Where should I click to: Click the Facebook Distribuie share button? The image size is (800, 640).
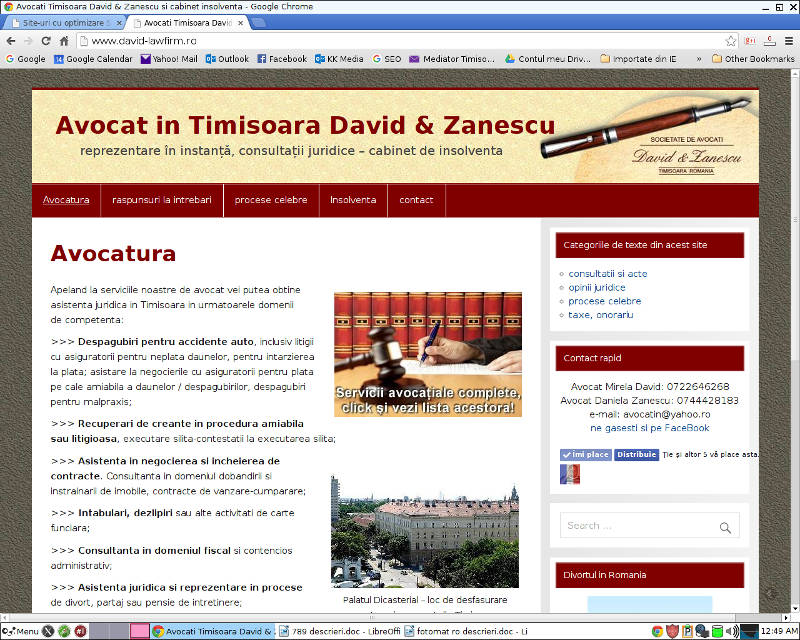click(x=636, y=454)
